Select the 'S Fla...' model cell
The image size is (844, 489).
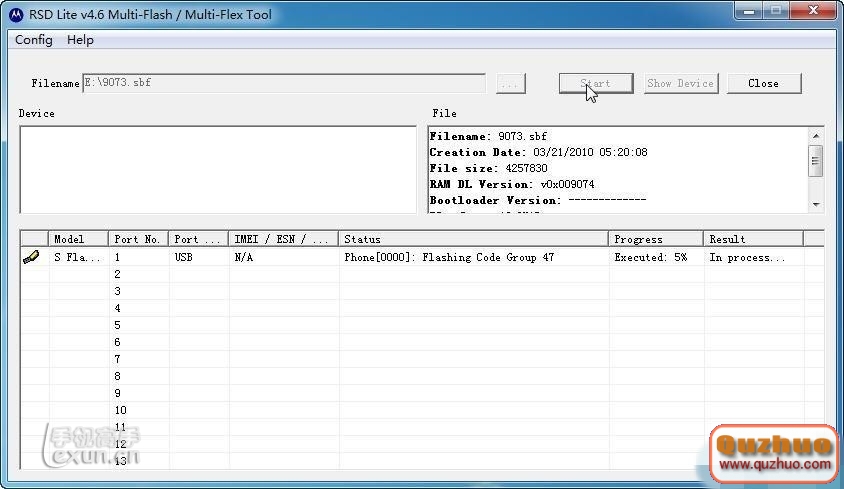click(77, 257)
